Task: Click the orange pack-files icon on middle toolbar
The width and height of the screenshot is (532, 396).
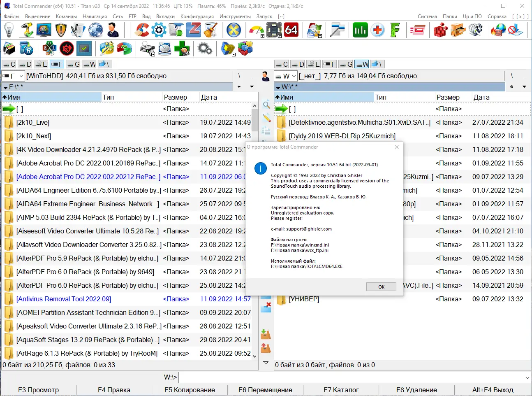Action: point(266,334)
